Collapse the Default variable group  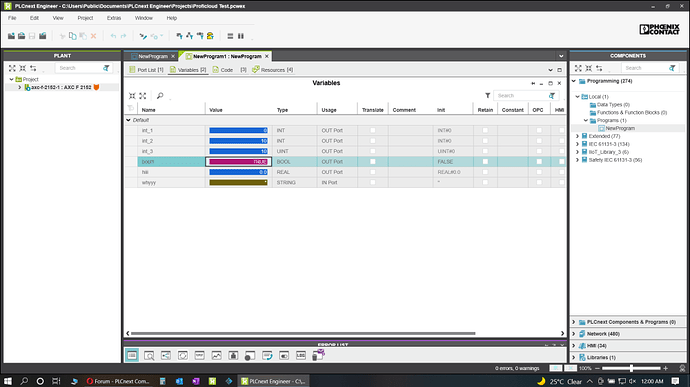[128, 120]
